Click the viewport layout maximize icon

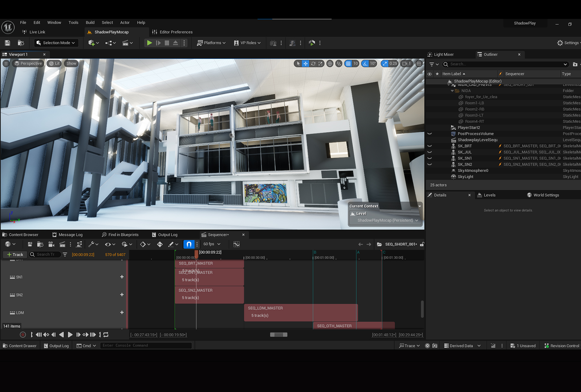[x=419, y=64]
